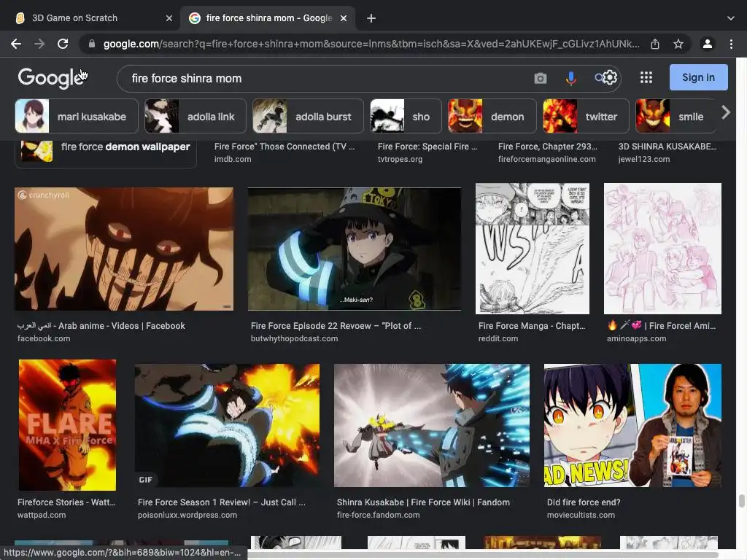This screenshot has width=747, height=560.
Task: Open the crunchyroll demon grin image
Action: (124, 249)
